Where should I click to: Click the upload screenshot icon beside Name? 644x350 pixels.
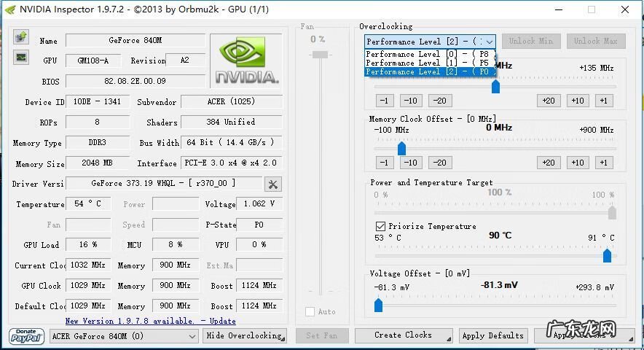(x=21, y=37)
